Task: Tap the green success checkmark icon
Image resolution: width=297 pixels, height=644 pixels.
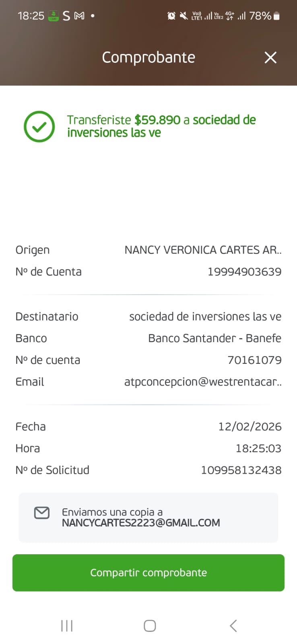Action: pyautogui.click(x=39, y=126)
